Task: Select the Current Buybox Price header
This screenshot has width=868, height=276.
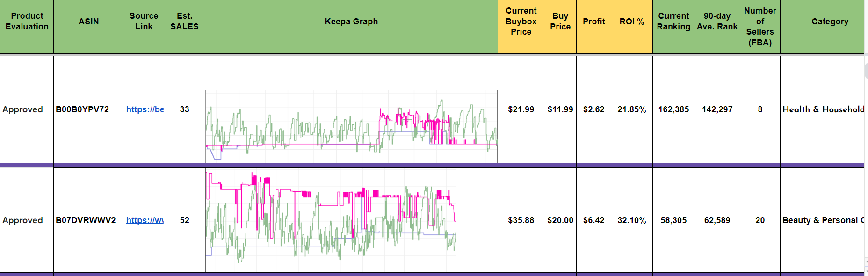Action: [x=521, y=22]
